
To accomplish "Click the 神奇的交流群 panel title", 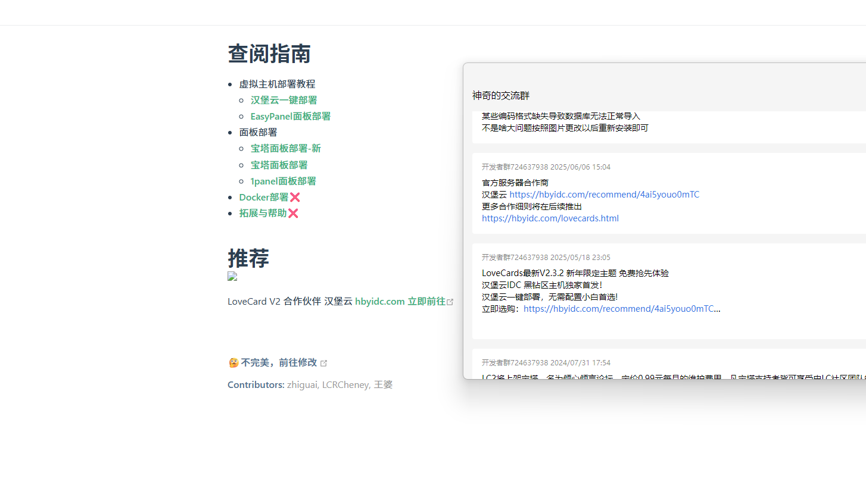I will point(501,95).
